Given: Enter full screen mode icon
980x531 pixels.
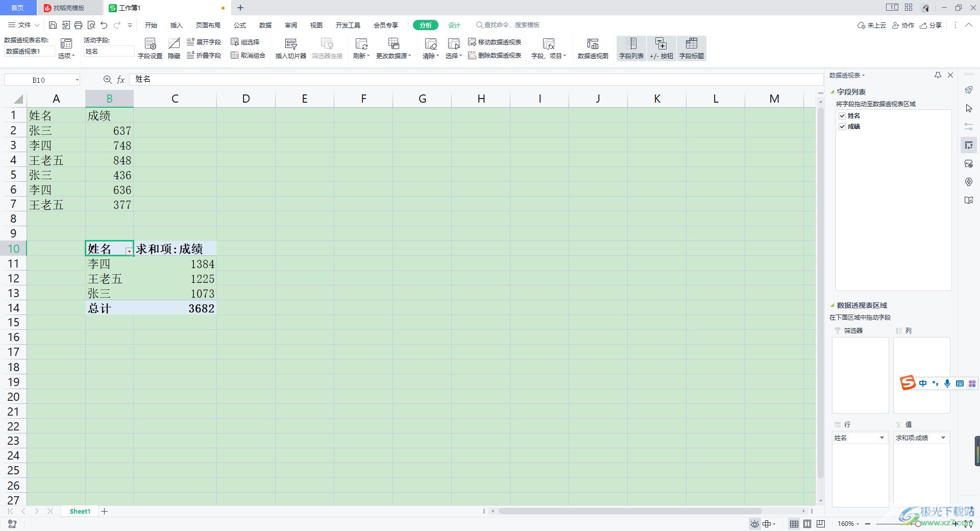Looking at the screenshot, I should 968,524.
